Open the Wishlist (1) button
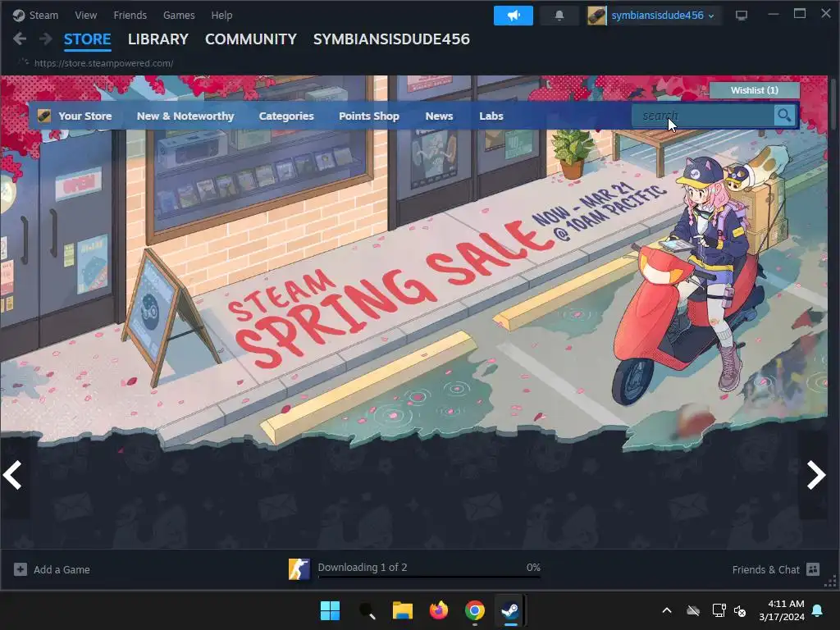The image size is (840, 630). pos(755,90)
